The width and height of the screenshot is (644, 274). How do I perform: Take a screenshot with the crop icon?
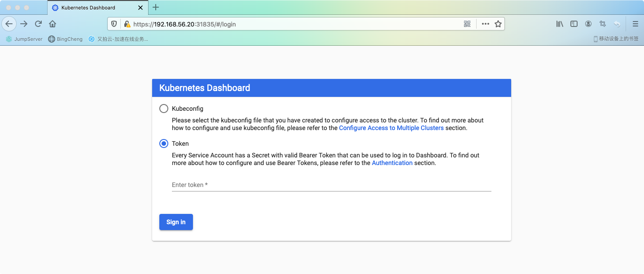click(603, 24)
